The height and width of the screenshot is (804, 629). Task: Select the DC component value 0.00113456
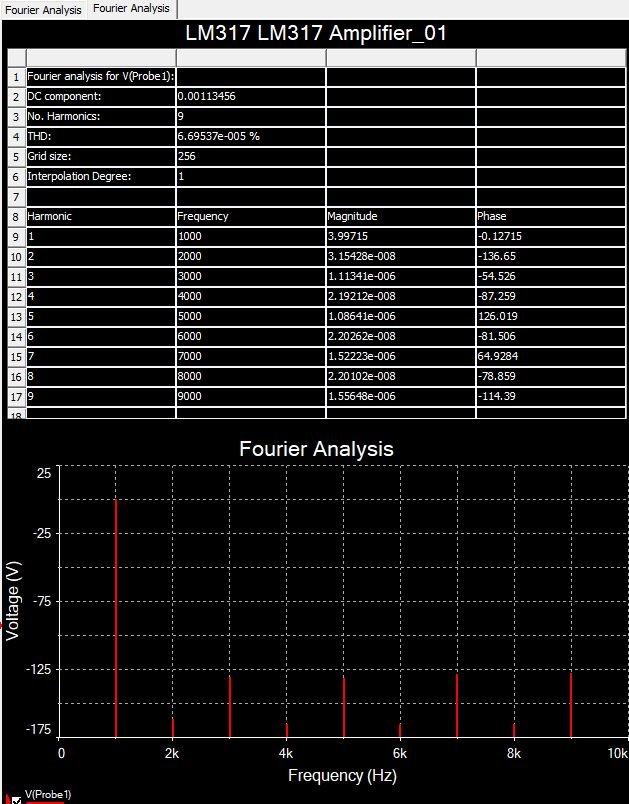click(250, 96)
